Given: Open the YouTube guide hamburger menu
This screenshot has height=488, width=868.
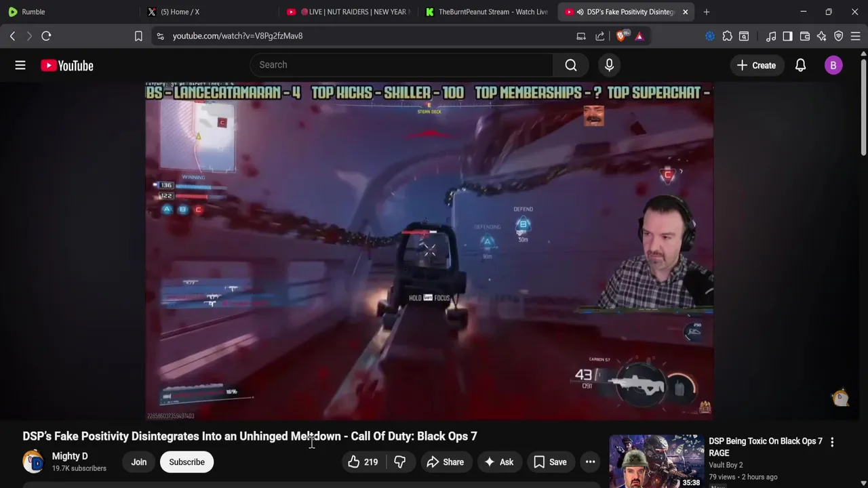Looking at the screenshot, I should [20, 65].
